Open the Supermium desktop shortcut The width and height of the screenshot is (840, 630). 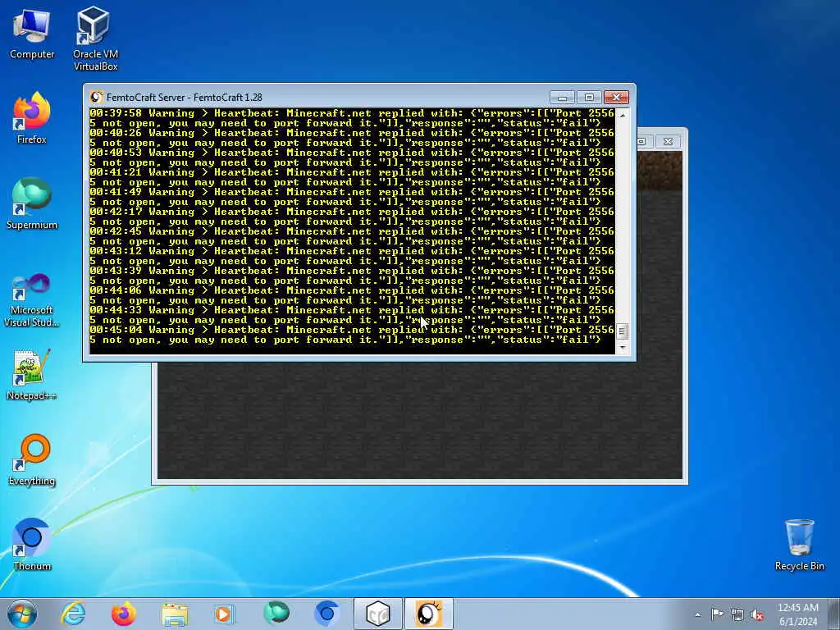(x=32, y=203)
